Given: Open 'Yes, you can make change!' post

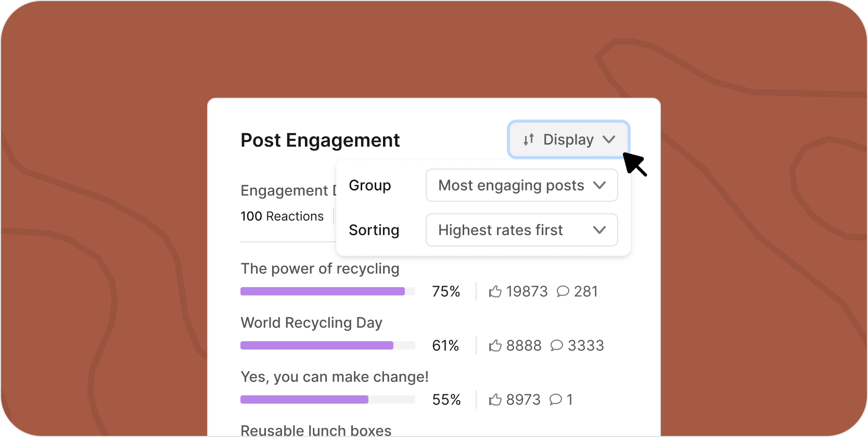Looking at the screenshot, I should 335,377.
